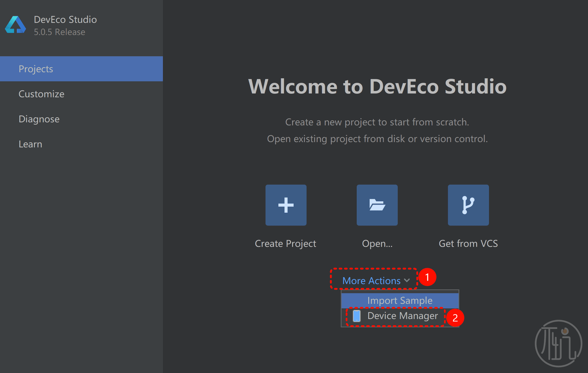Click the Get from VCS label

468,244
